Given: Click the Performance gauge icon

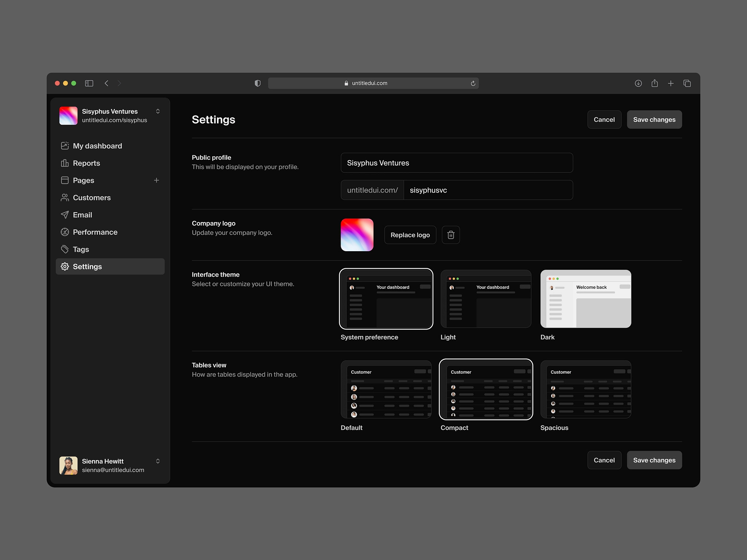Looking at the screenshot, I should pyautogui.click(x=65, y=232).
